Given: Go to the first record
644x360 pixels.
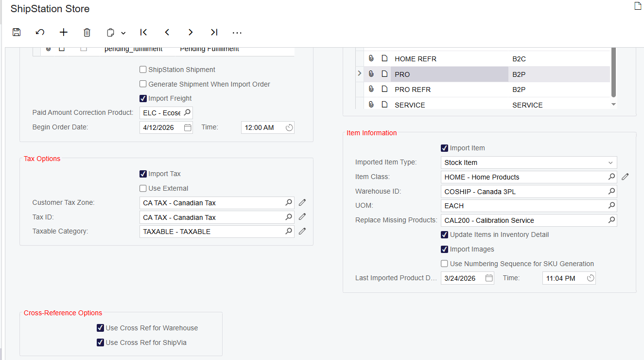Looking at the screenshot, I should pos(143,33).
